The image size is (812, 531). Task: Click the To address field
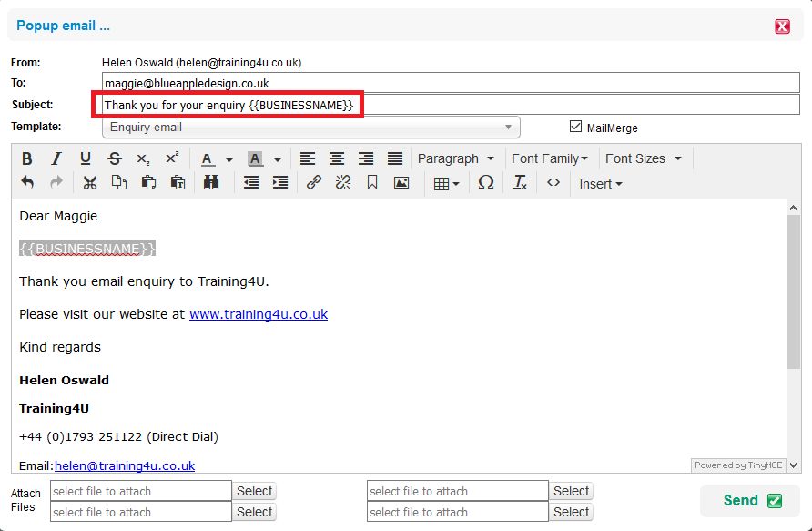click(x=451, y=83)
